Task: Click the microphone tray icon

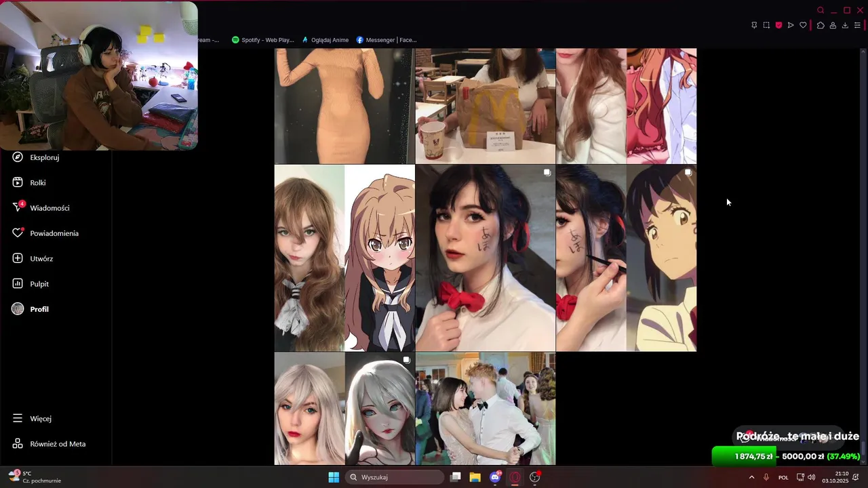Action: pos(766,477)
